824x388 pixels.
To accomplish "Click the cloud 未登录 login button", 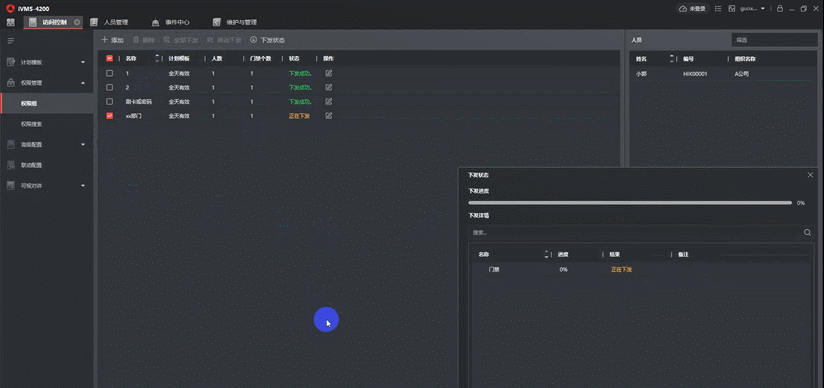I will point(694,8).
